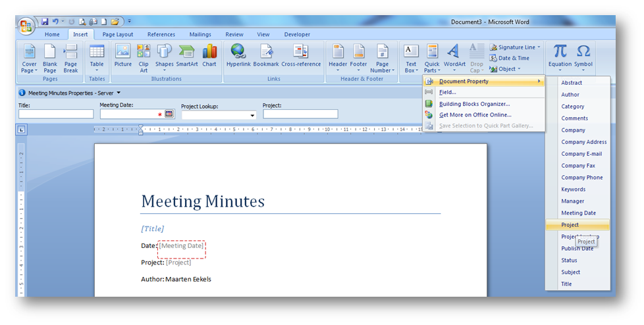Open the Meeting Date calendar picker

coord(169,114)
